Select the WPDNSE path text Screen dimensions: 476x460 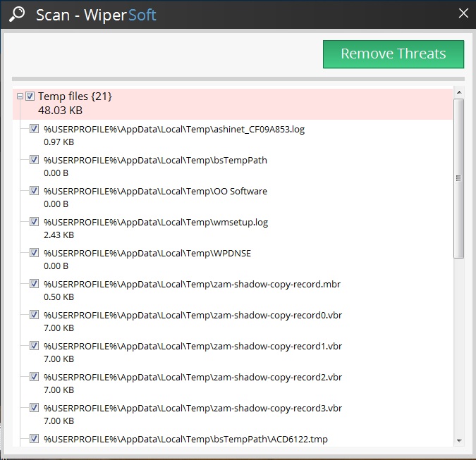click(x=147, y=254)
